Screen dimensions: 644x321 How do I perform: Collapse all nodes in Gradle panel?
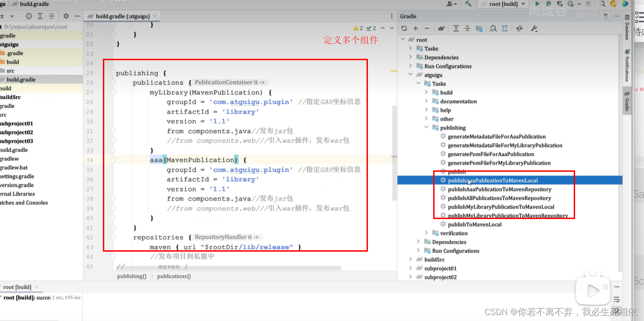click(x=467, y=28)
